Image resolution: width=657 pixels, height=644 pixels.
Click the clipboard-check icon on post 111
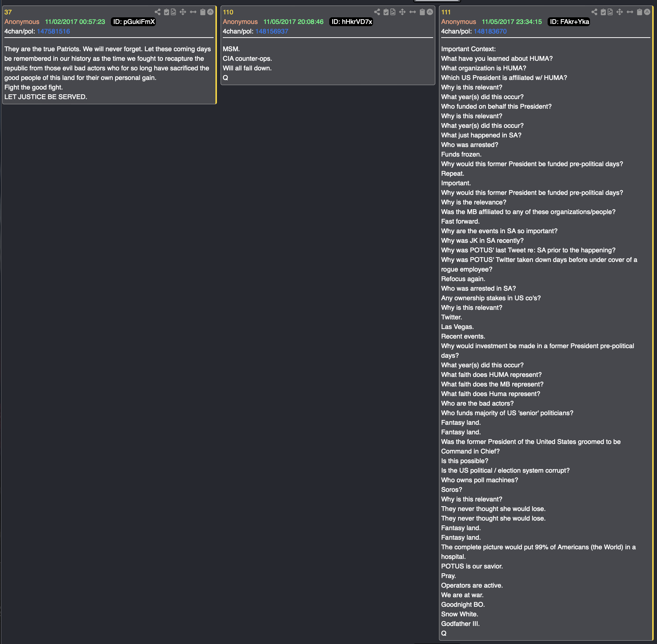coord(603,12)
